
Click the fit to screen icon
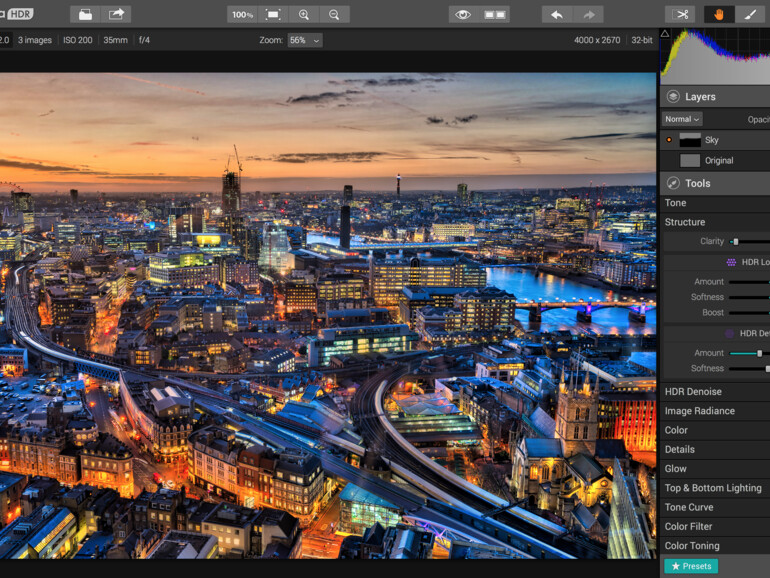pos(273,14)
